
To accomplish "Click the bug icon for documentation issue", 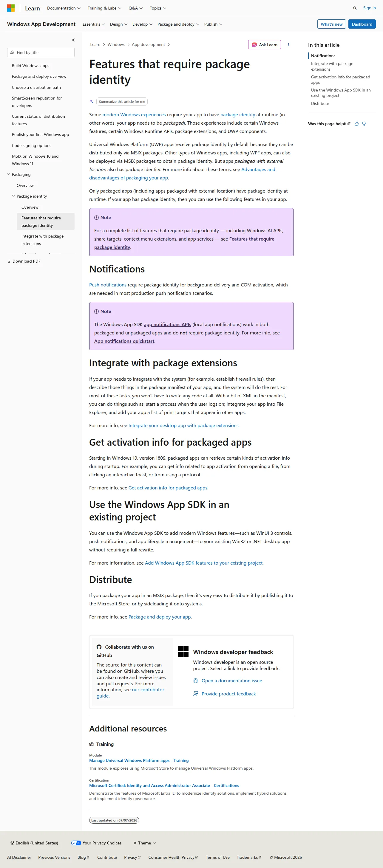I will point(196,681).
